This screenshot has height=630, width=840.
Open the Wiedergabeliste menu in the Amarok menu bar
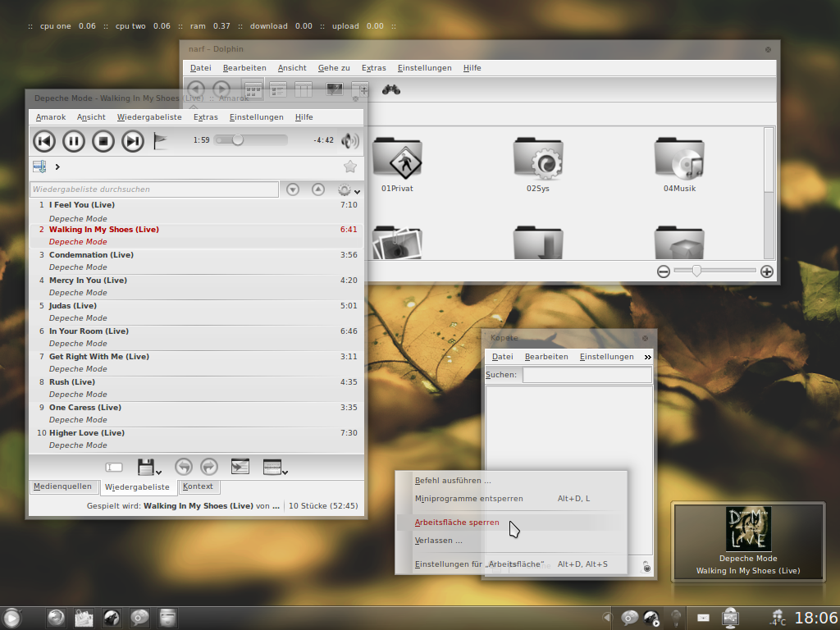pos(149,117)
